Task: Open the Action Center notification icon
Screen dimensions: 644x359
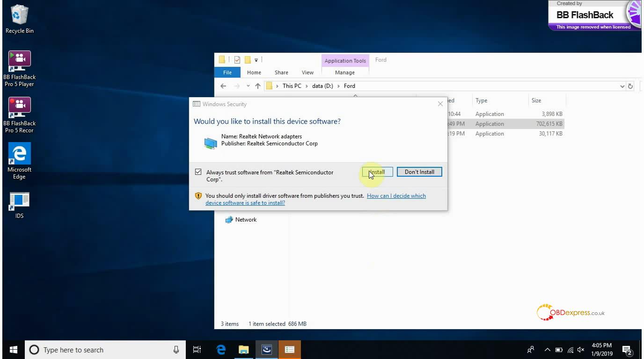Action: [627, 350]
